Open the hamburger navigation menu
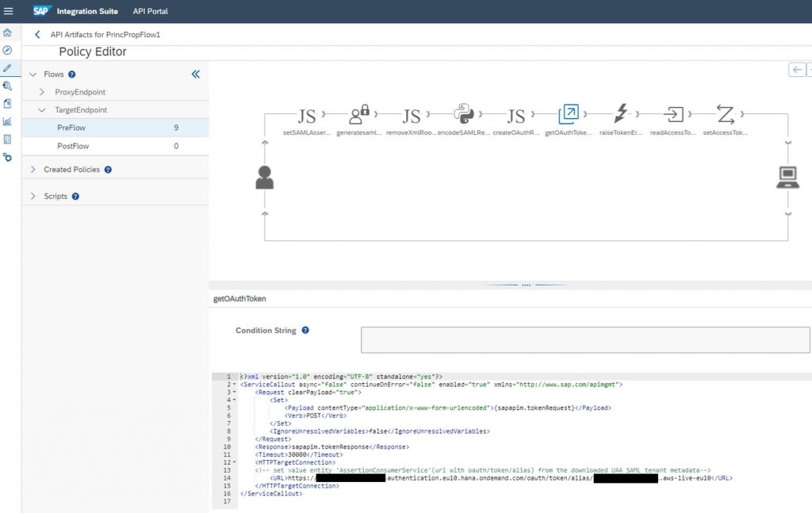 point(8,11)
